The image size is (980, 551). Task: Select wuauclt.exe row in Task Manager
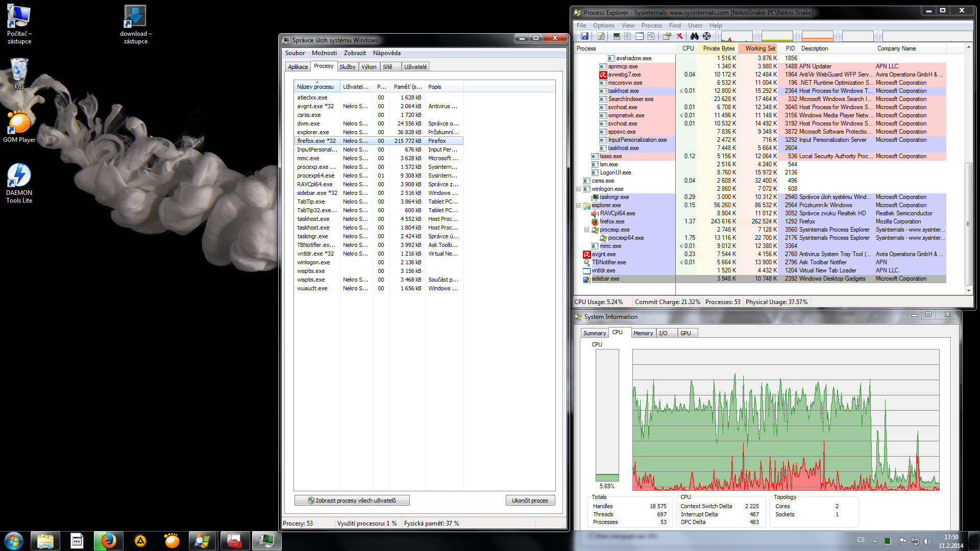[x=379, y=288]
